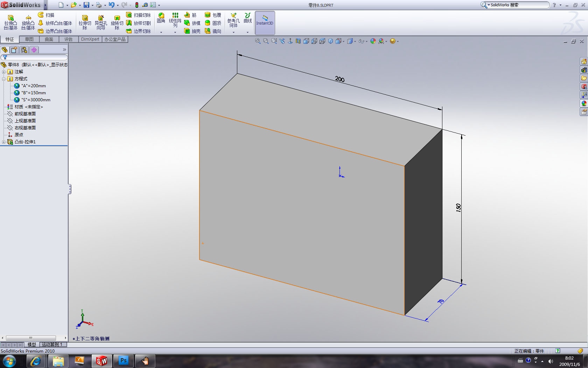Open the PropertyManager panel tab
This screenshot has height=368, width=588.
click(x=14, y=50)
